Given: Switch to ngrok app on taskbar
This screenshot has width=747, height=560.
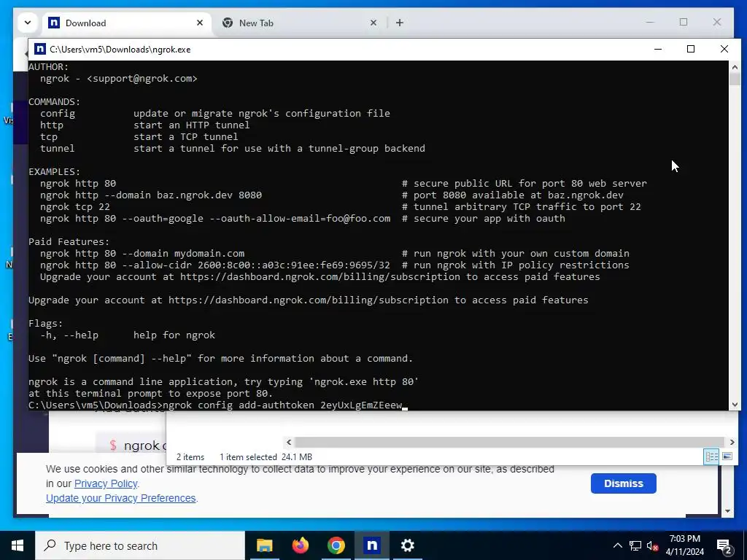Looking at the screenshot, I should 371,545.
